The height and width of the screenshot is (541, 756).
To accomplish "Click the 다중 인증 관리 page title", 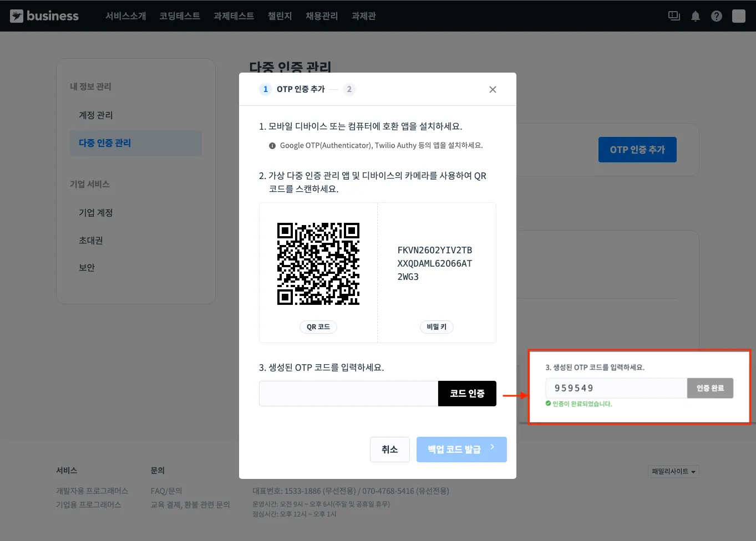I will point(290,68).
